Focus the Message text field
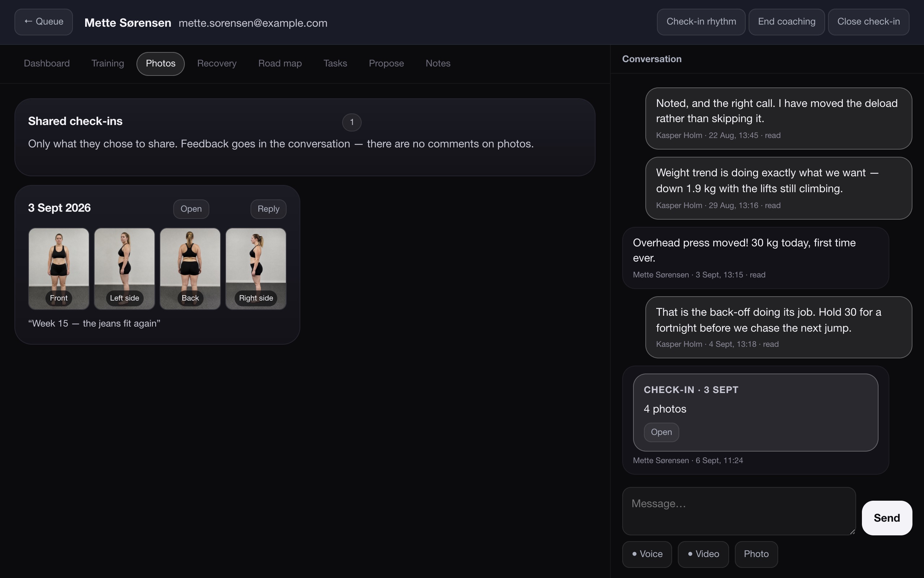This screenshot has width=924, height=578. pyautogui.click(x=739, y=511)
